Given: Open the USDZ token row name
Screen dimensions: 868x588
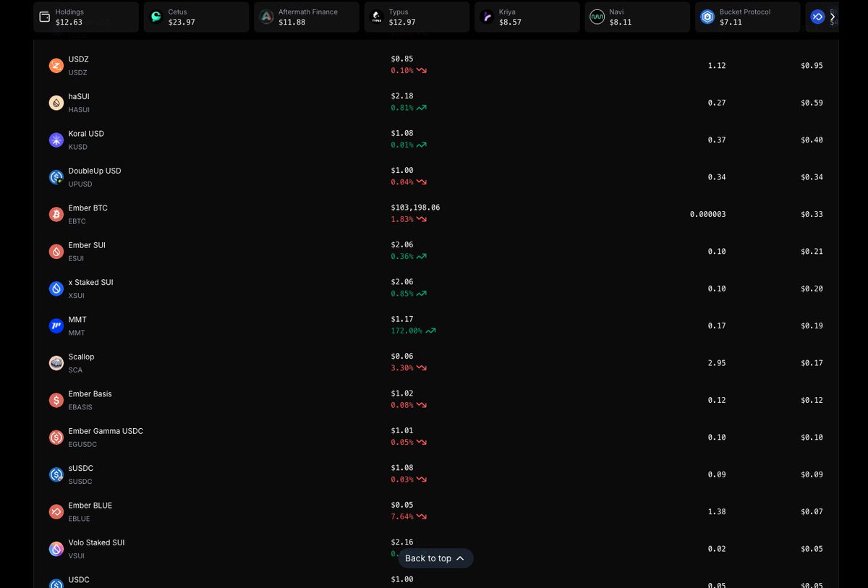Looking at the screenshot, I should (x=78, y=59).
